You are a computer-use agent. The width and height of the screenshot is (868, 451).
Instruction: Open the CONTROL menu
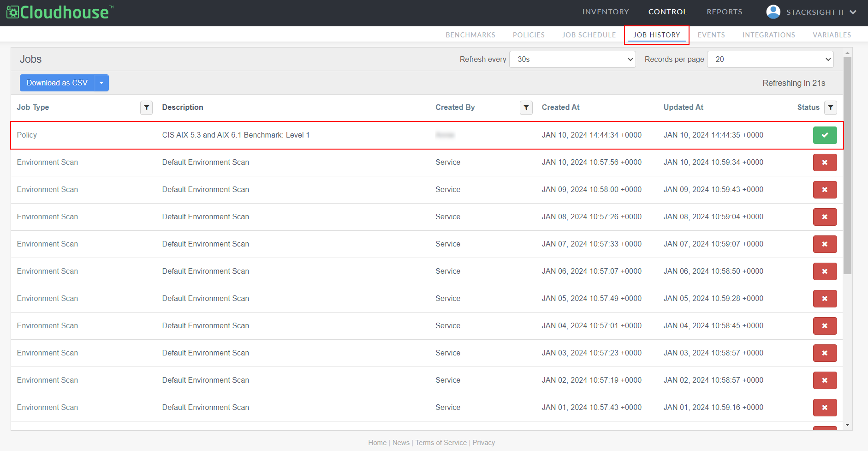pyautogui.click(x=667, y=12)
